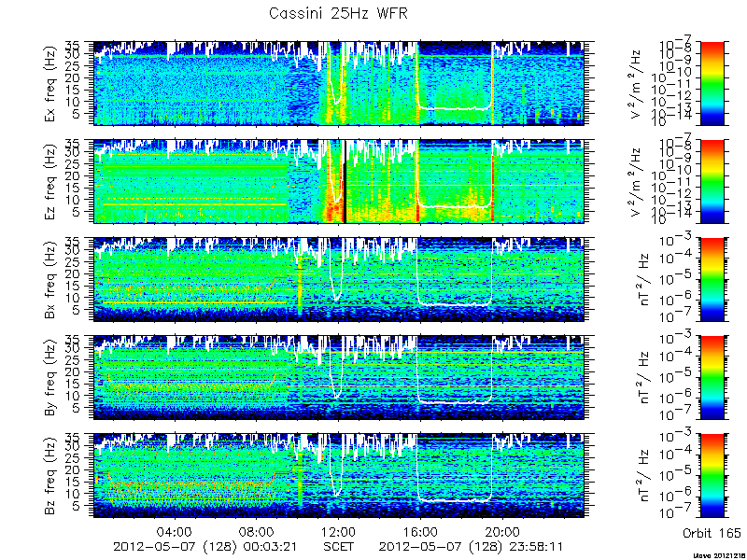Select the 'Ex freq (Hz)' axis label

[51, 84]
